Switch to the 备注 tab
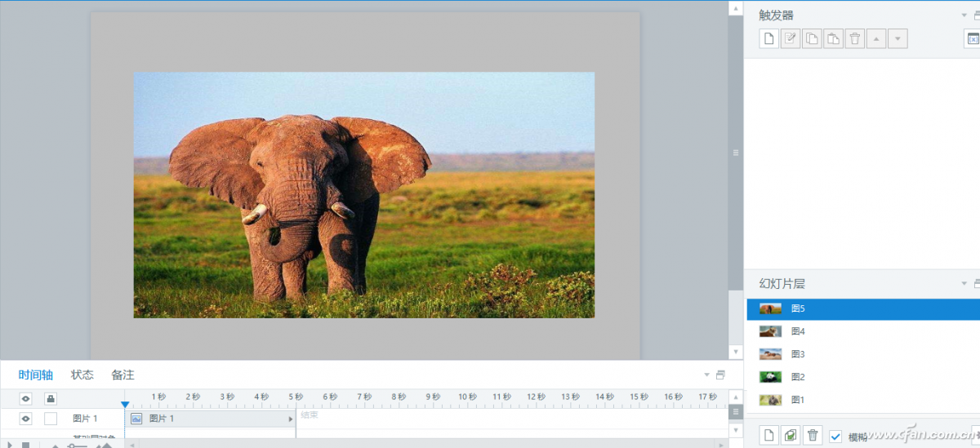This screenshot has width=980, height=448. pos(123,375)
